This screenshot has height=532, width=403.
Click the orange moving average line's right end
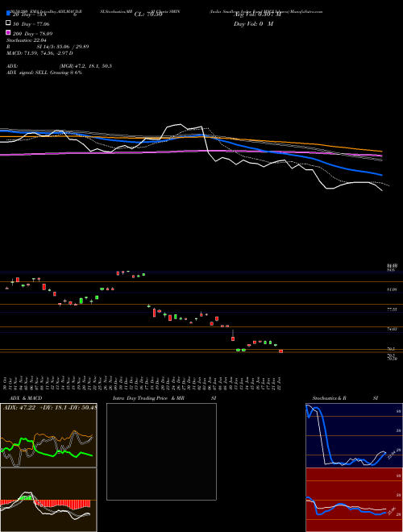381,151
